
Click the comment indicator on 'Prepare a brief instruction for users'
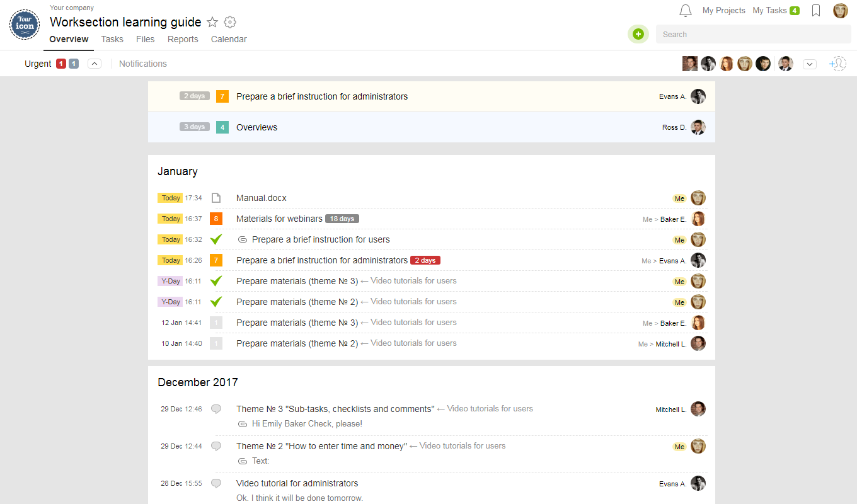point(243,239)
